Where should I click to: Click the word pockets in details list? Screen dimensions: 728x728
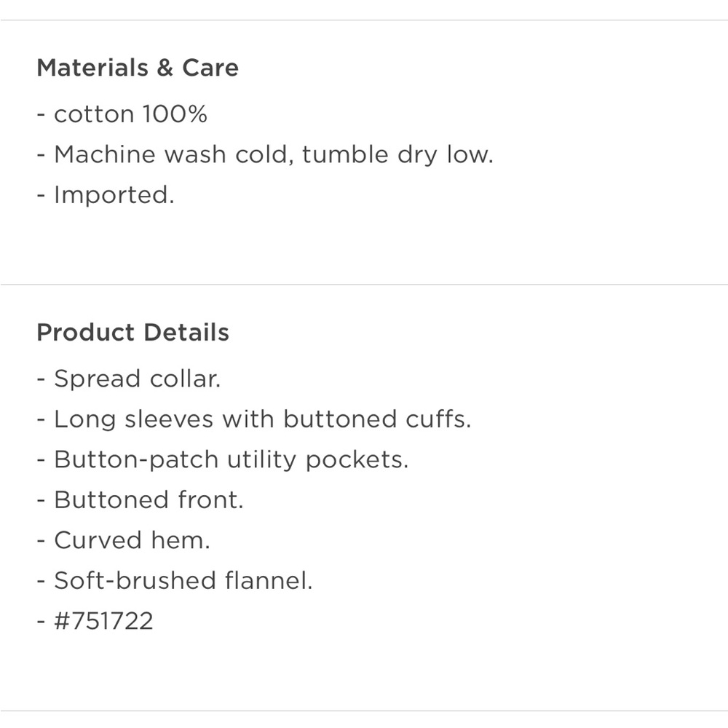[x=357, y=460]
